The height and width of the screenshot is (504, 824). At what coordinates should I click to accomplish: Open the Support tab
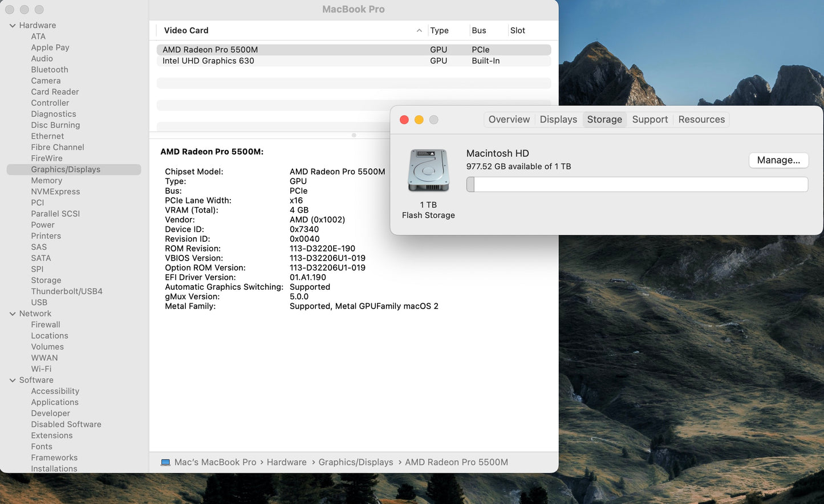pyautogui.click(x=650, y=120)
